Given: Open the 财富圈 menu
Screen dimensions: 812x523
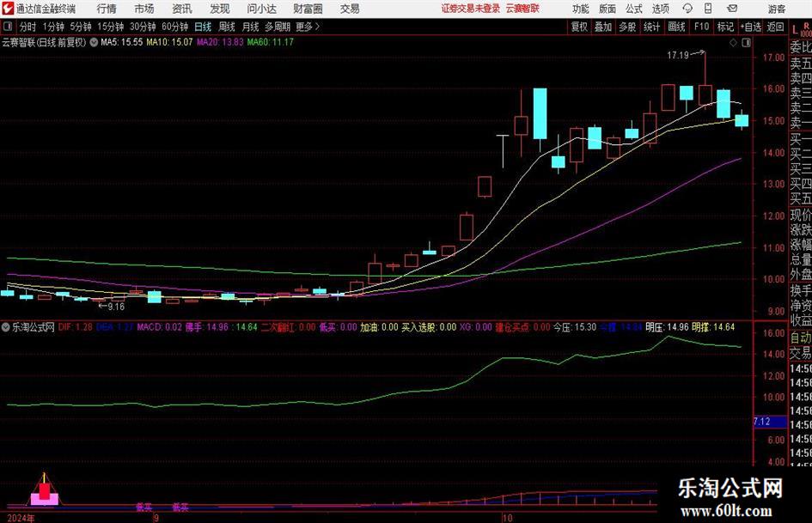Looking at the screenshot, I should coord(308,9).
